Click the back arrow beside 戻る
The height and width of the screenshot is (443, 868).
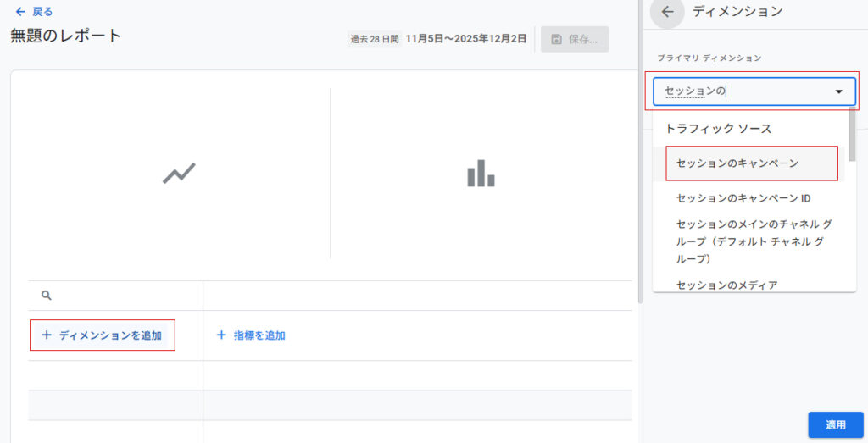pos(20,12)
